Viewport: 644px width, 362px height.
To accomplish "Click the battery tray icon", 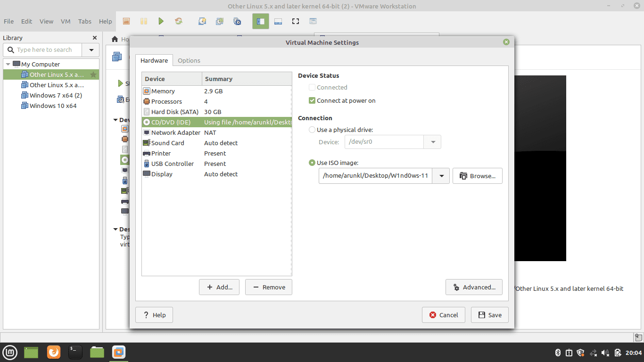I will (618, 353).
